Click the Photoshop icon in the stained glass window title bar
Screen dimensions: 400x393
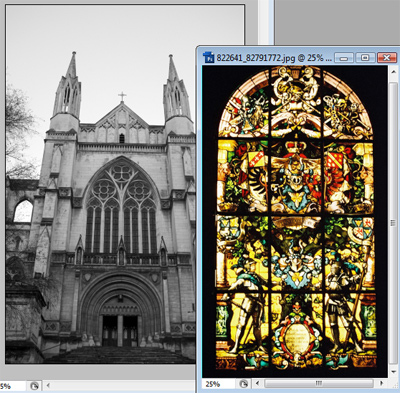coord(209,57)
